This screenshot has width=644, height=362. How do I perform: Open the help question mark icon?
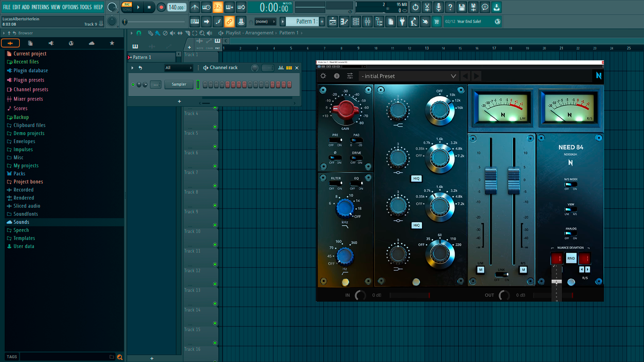450,7
